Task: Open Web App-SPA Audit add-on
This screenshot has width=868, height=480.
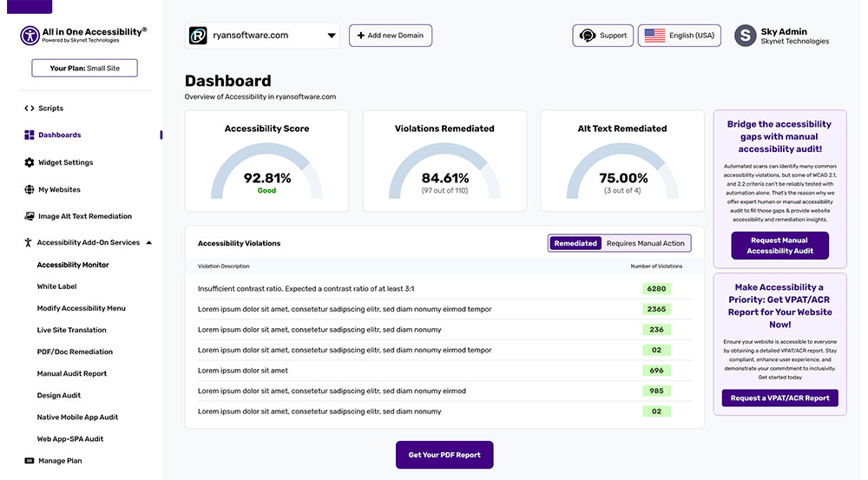Action: (x=69, y=438)
